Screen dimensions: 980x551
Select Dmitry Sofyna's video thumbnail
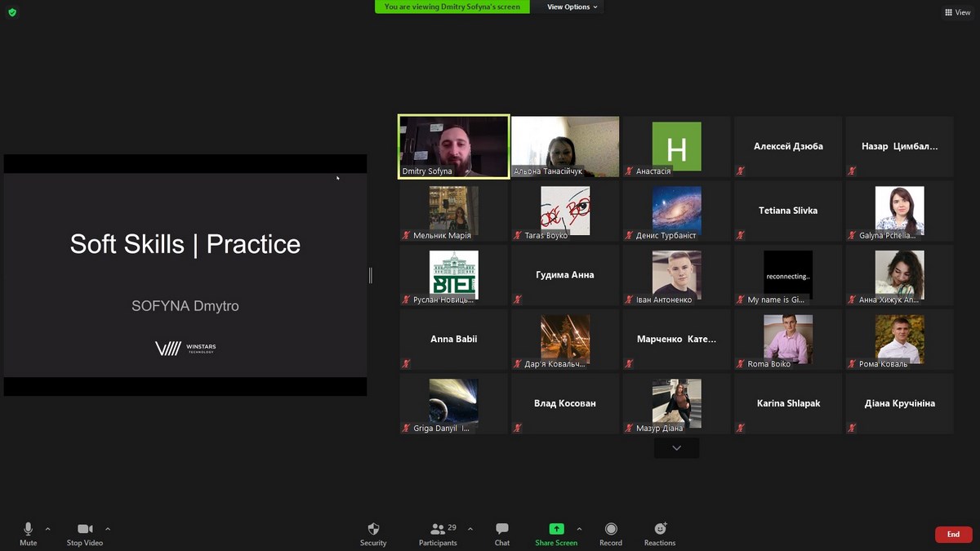coord(454,146)
